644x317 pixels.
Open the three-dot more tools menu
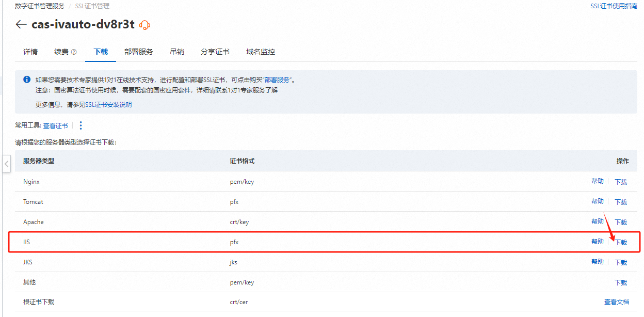(x=81, y=125)
